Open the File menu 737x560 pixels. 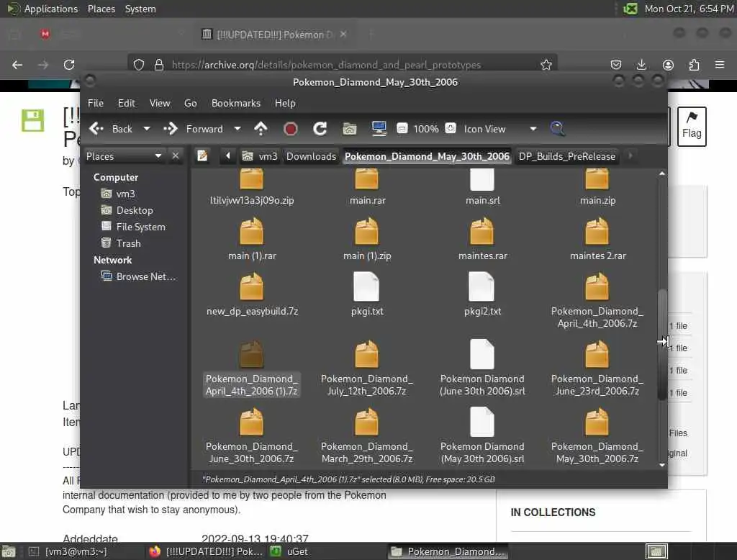96,103
